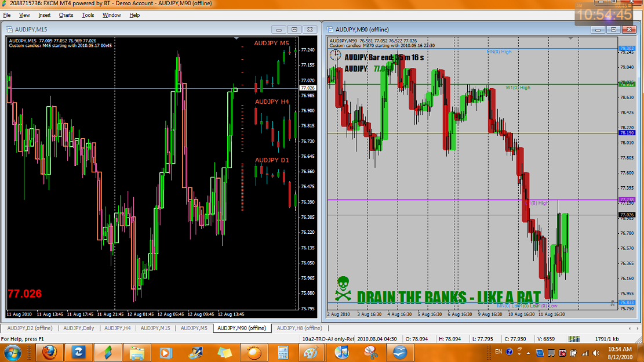The width and height of the screenshot is (644, 362).
Task: Open Calculator from taskbar
Action: coord(283,353)
